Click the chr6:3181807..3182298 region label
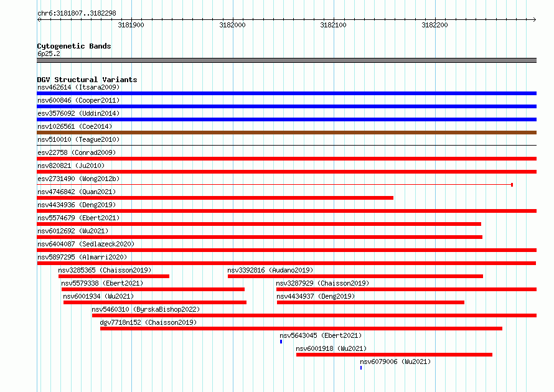The width and height of the screenshot is (554, 392). 77,13
